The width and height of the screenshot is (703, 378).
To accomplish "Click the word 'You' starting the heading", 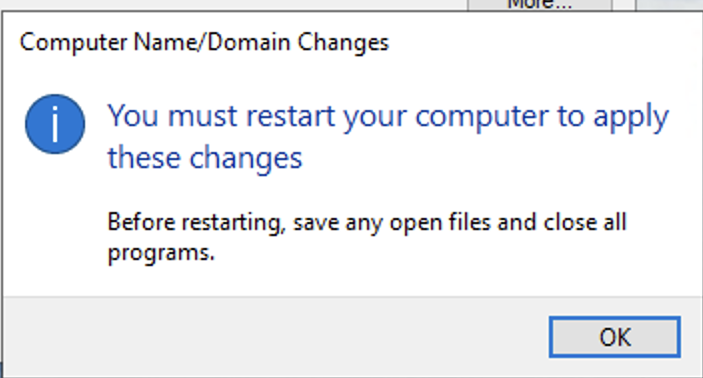I will point(133,116).
